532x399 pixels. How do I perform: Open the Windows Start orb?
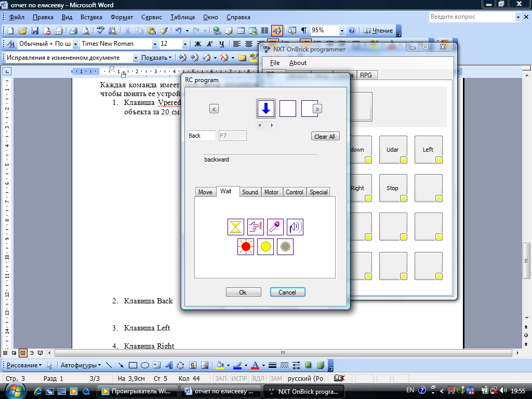click(15, 391)
